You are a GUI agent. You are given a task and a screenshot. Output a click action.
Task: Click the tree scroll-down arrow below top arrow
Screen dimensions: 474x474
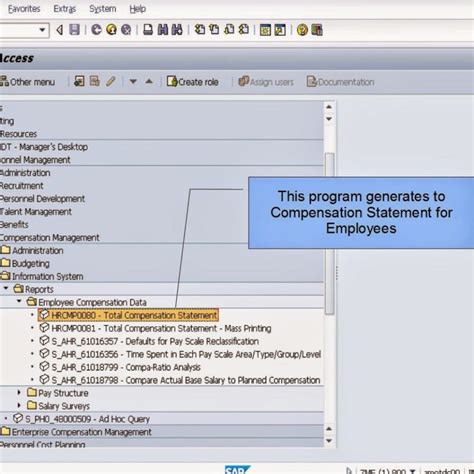(329, 119)
